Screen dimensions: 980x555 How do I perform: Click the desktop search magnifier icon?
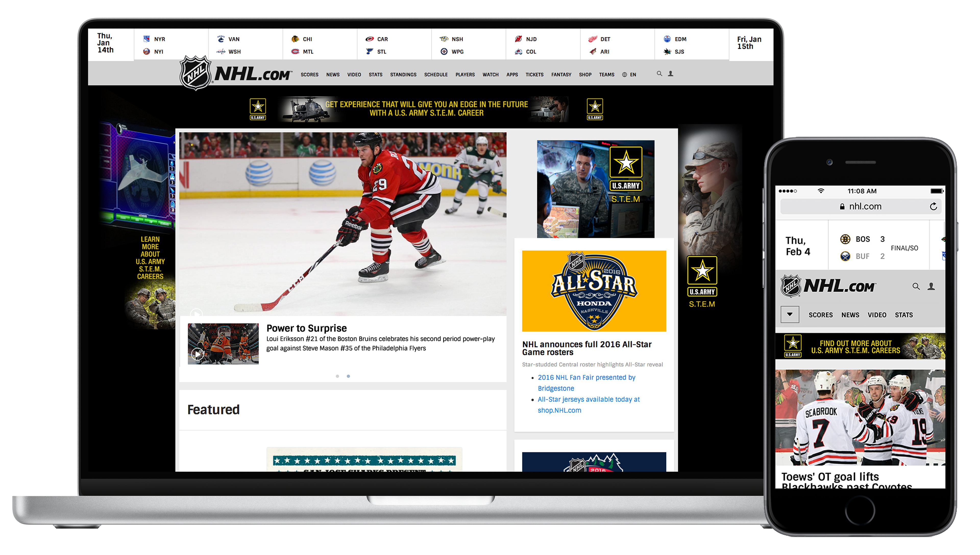point(659,73)
